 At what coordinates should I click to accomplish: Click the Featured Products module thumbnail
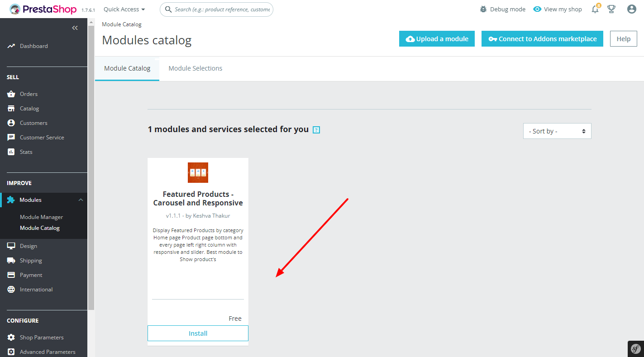coord(198,172)
